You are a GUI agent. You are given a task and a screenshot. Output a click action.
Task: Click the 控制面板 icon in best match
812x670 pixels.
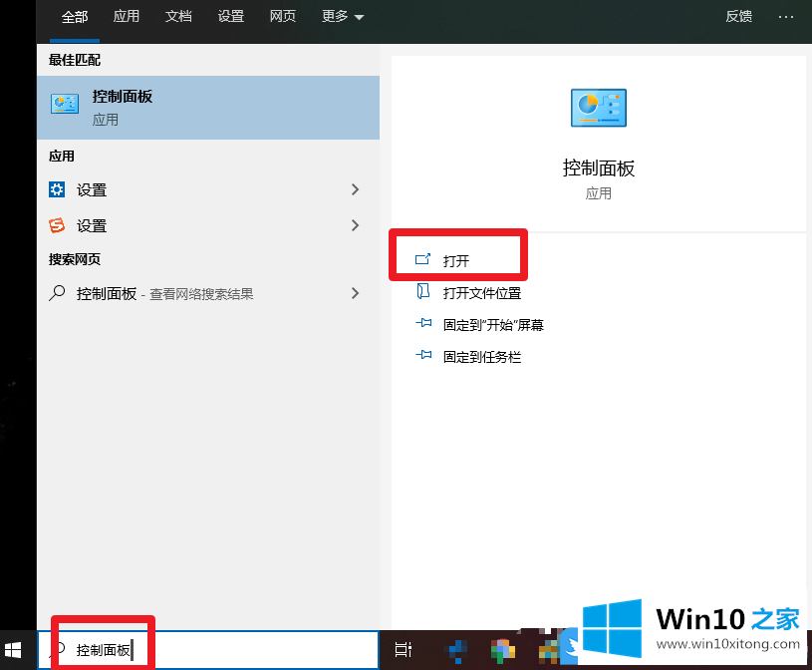point(65,104)
